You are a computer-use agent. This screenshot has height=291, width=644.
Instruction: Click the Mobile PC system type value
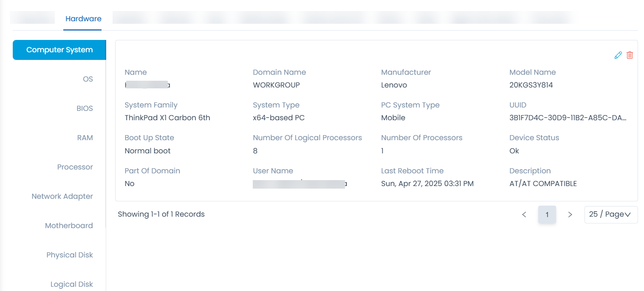[393, 118]
